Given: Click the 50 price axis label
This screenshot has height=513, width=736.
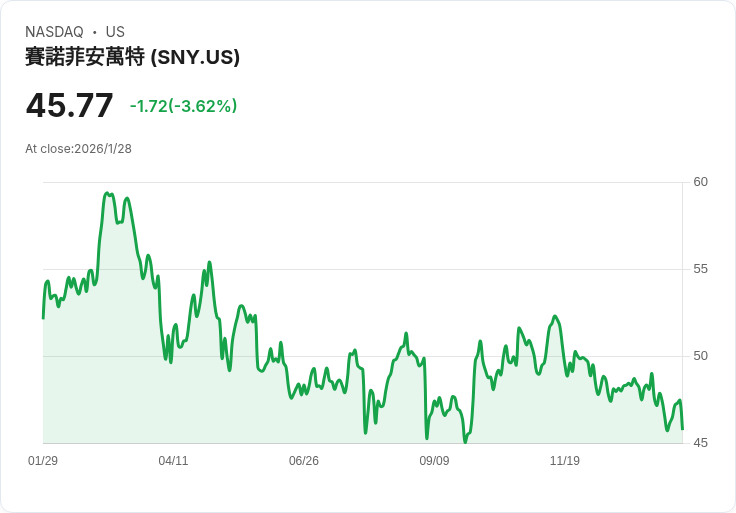Looking at the screenshot, I should point(700,356).
